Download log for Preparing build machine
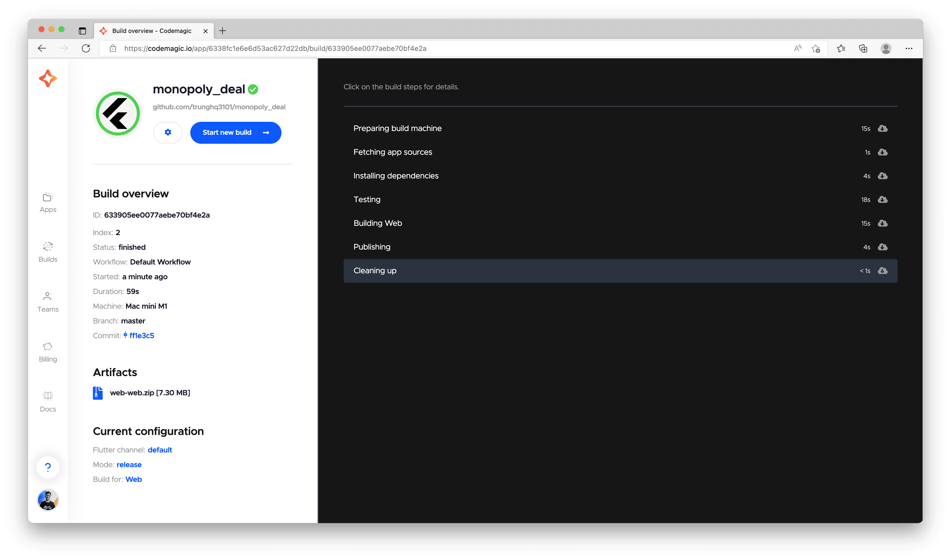Image resolution: width=951 pixels, height=560 pixels. tap(882, 128)
